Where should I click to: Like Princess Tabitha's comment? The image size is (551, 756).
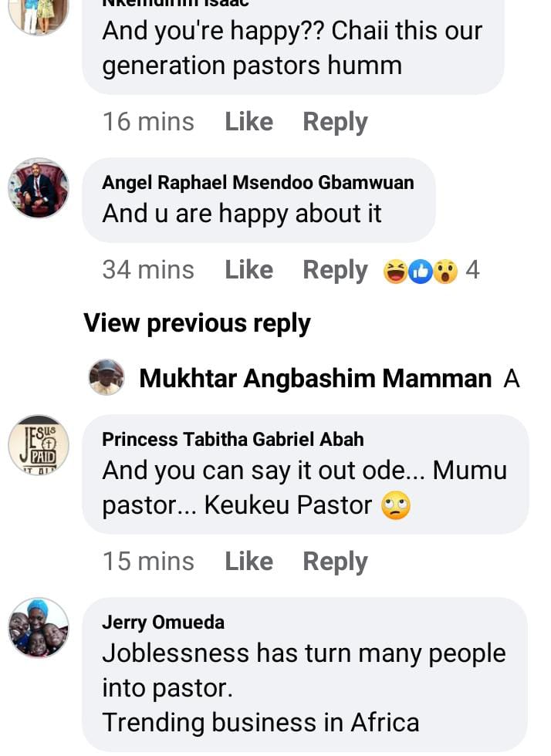pos(248,562)
